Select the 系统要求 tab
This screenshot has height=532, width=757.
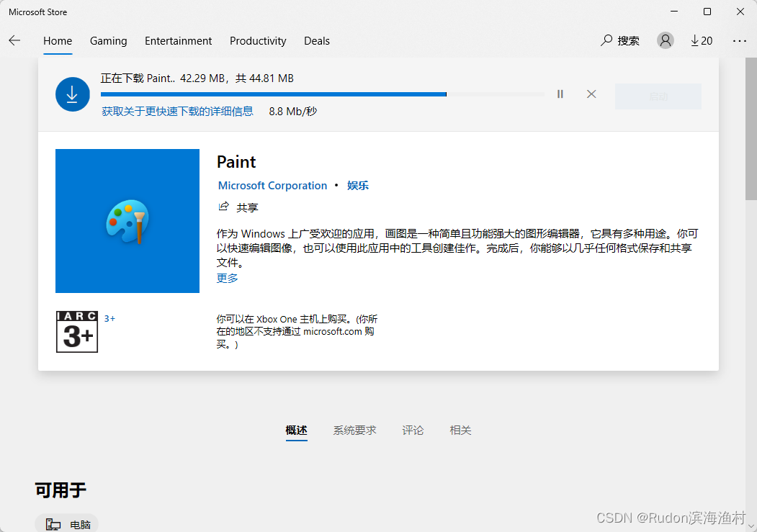coord(354,430)
